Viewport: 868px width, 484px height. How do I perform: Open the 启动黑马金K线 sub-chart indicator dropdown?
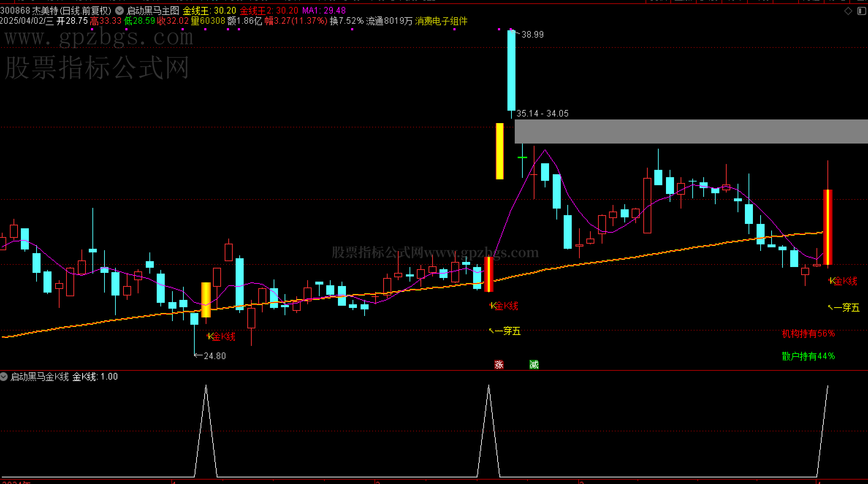(4, 377)
